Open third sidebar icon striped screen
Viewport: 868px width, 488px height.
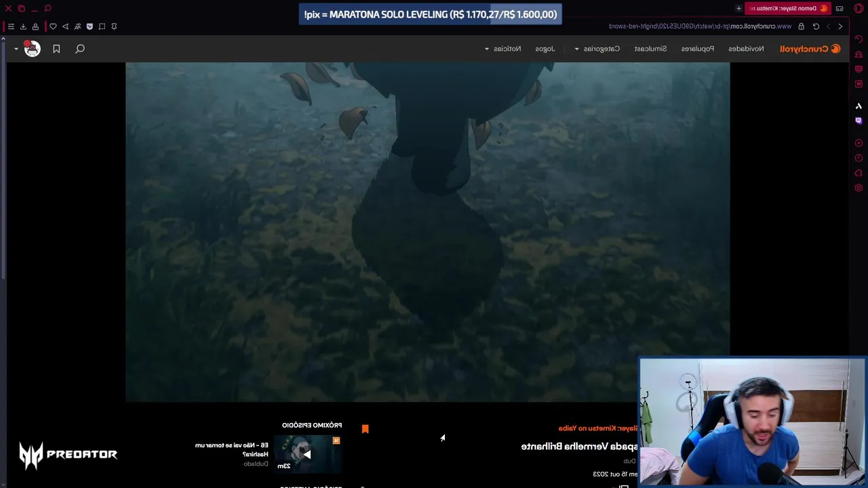(859, 68)
